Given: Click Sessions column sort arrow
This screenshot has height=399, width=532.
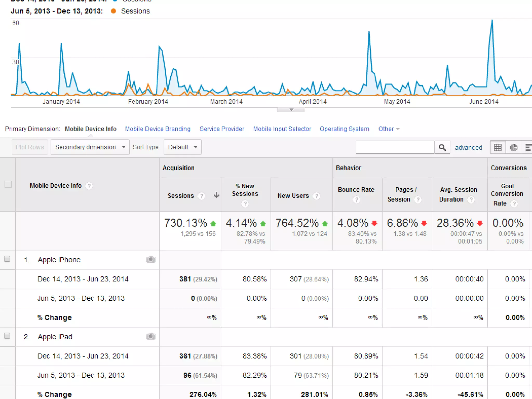Looking at the screenshot, I should click(216, 195).
